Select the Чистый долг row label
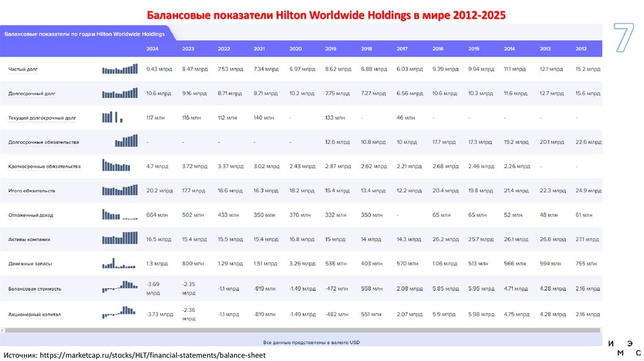 [23, 69]
